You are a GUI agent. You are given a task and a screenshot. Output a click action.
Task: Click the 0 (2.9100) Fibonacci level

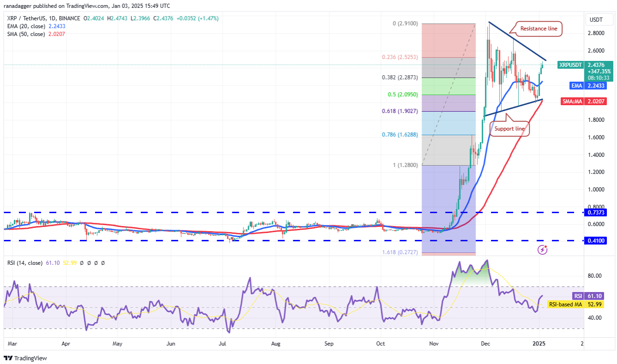point(405,24)
